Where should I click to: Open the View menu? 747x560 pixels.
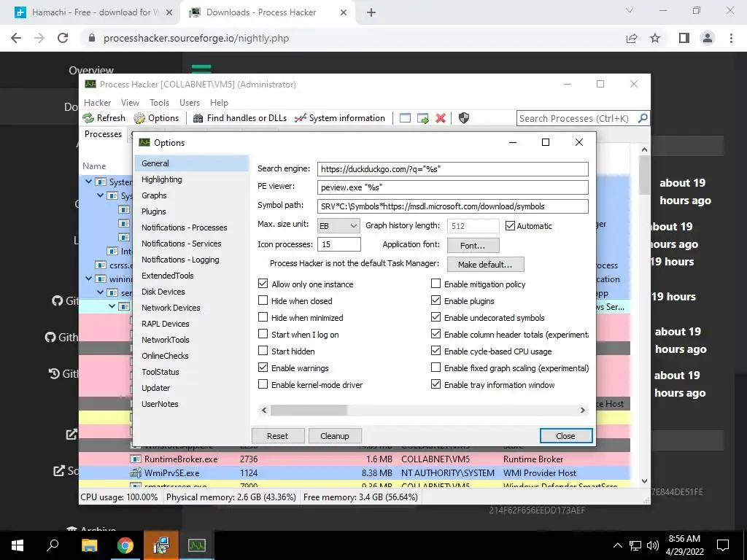point(130,102)
